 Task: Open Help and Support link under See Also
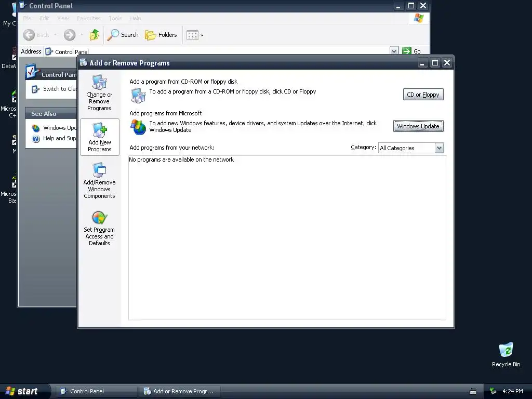(60, 138)
